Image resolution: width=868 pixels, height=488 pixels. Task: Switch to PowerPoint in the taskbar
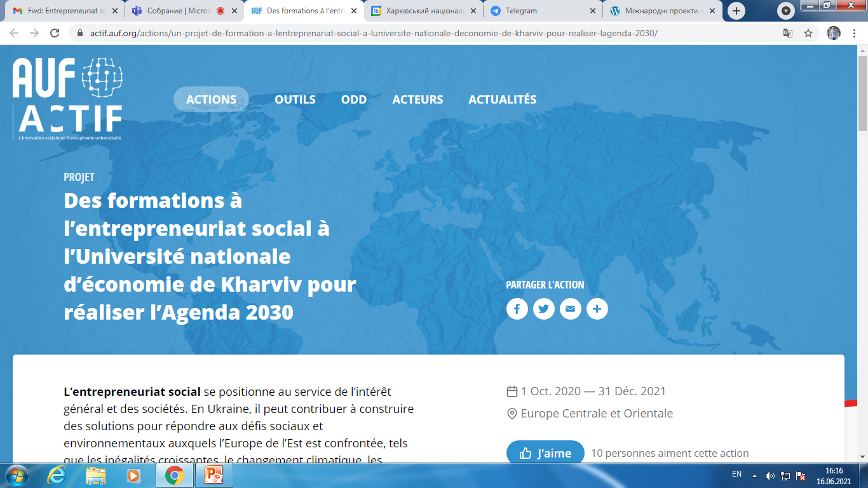tap(214, 475)
